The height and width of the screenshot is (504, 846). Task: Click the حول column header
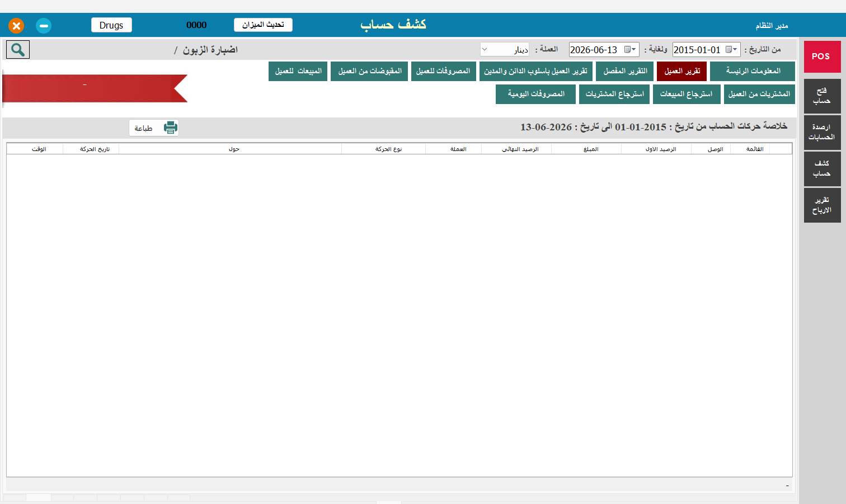231,149
